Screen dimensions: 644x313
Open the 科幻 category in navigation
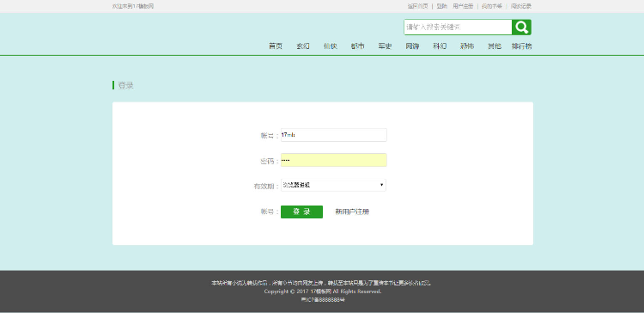440,46
